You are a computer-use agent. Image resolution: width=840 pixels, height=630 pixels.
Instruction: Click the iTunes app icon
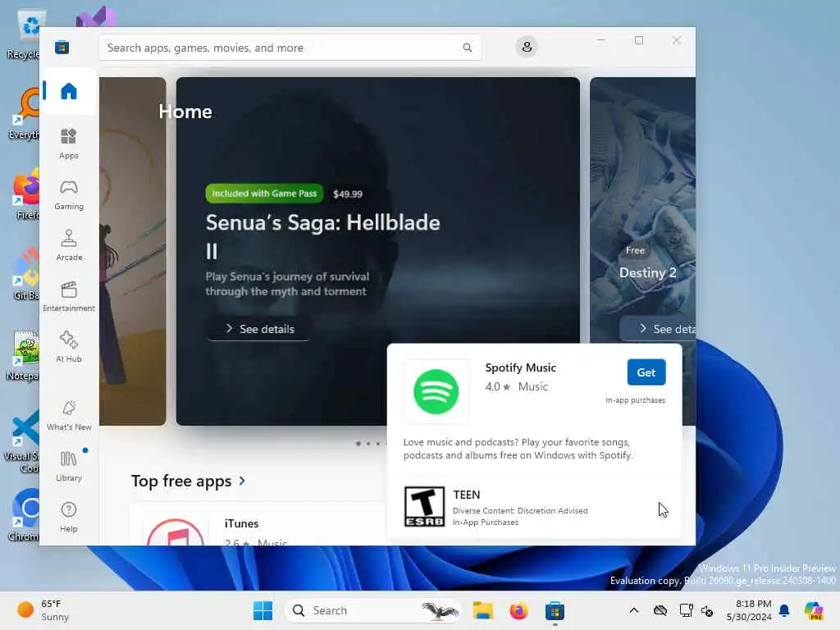176,532
